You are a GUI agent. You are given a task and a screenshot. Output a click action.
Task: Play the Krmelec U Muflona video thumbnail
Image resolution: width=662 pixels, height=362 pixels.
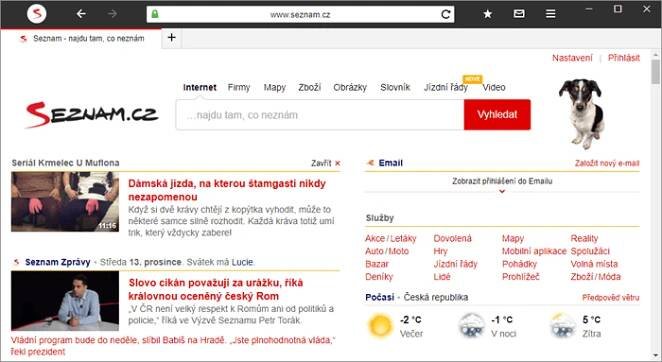65,202
